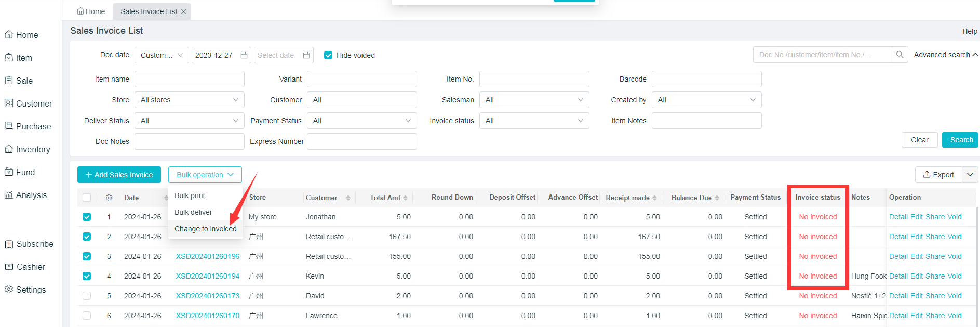The image size is (980, 327).
Task: Click the calendar icon in start date
Action: 244,55
